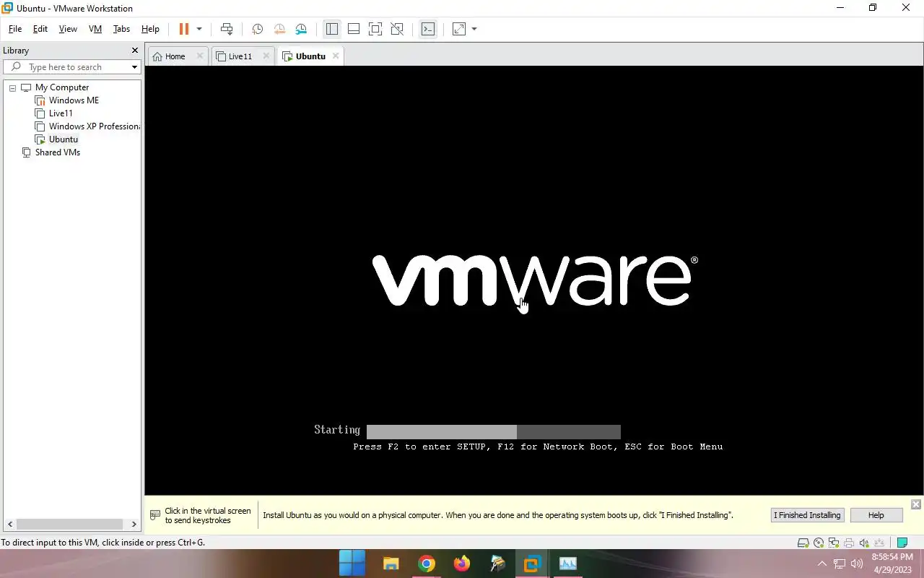Select the Windows XP Professional VM
The image size is (924, 578).
[x=94, y=126]
